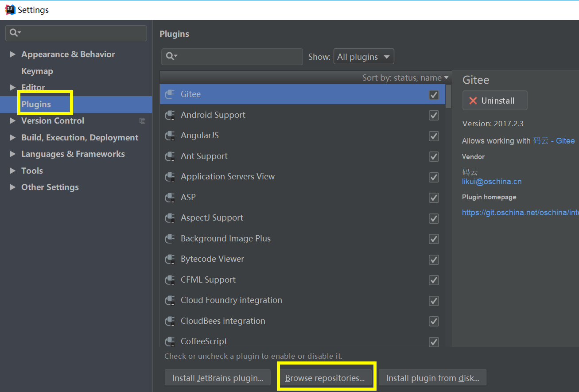Image resolution: width=579 pixels, height=392 pixels.
Task: Toggle the Bytecode Viewer checkbox
Action: 434,260
